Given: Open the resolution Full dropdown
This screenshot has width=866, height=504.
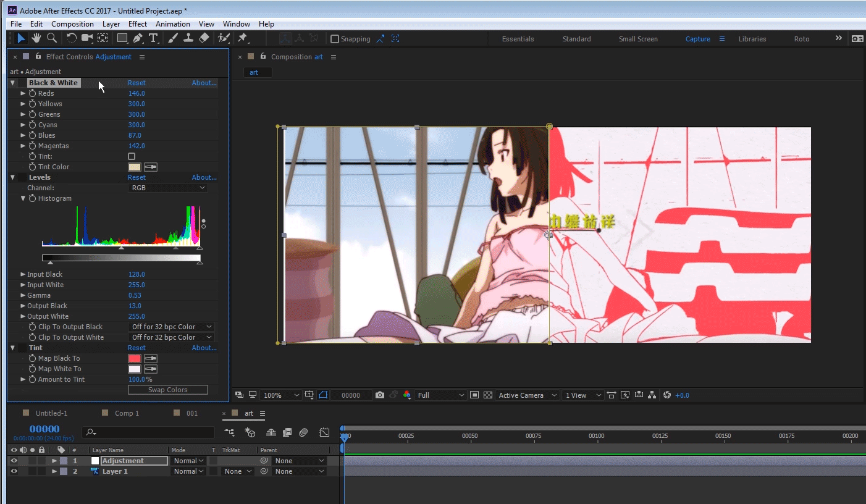Looking at the screenshot, I should click(440, 395).
